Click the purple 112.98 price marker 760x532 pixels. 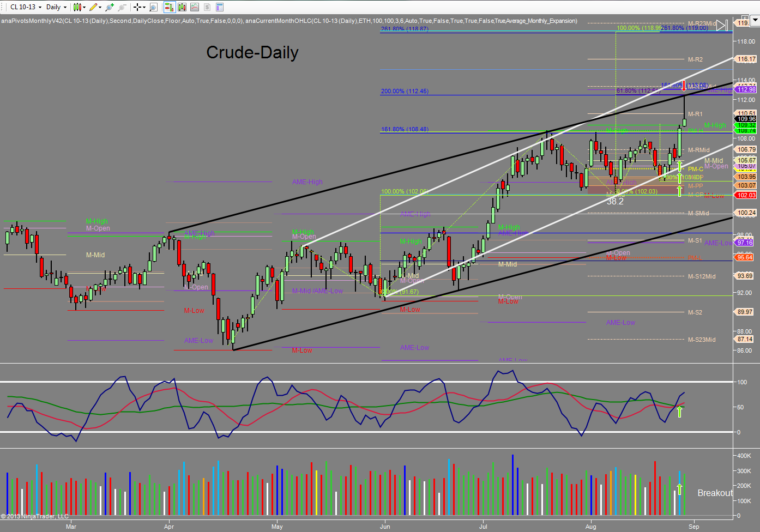[x=746, y=89]
